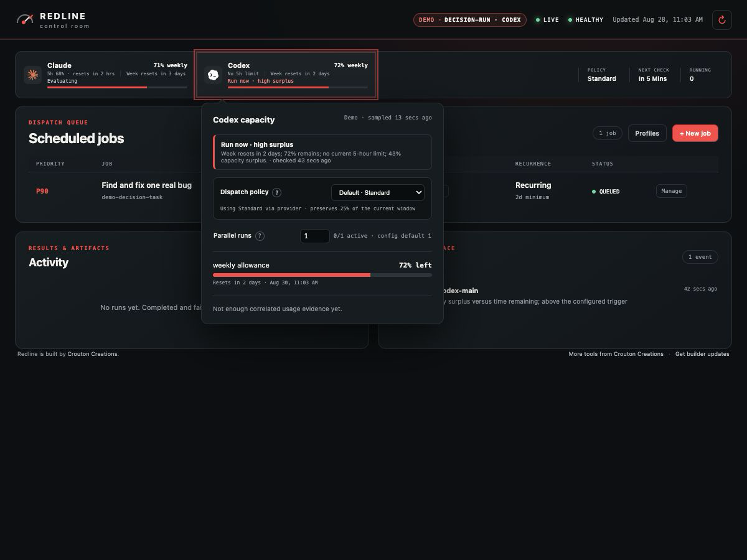747x560 pixels.
Task: Click the demo-decision-task label
Action: click(x=132, y=197)
